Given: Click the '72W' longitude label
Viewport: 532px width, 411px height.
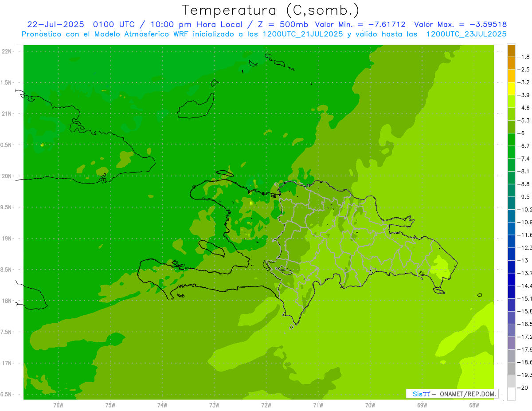Looking at the screenshot, I should tap(266, 405).
